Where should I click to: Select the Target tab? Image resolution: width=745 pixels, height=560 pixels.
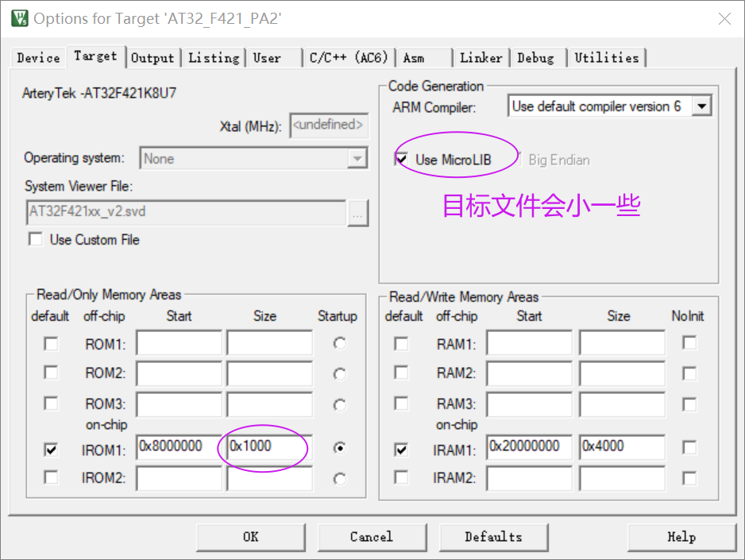(95, 56)
